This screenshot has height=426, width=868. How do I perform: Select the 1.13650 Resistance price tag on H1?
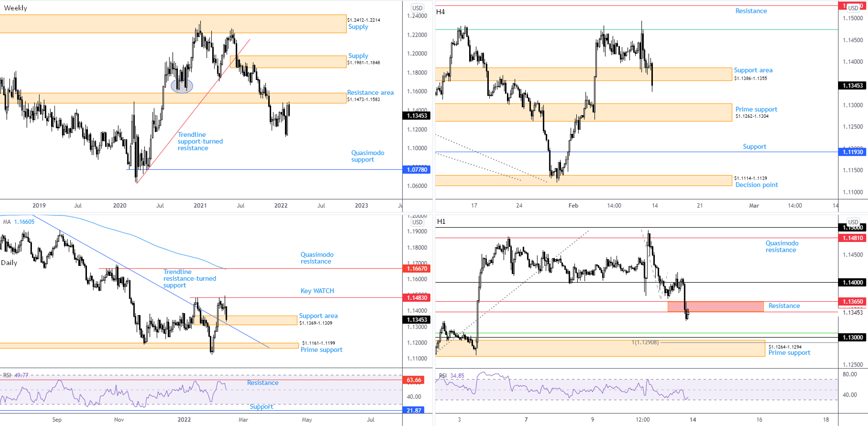pos(852,301)
